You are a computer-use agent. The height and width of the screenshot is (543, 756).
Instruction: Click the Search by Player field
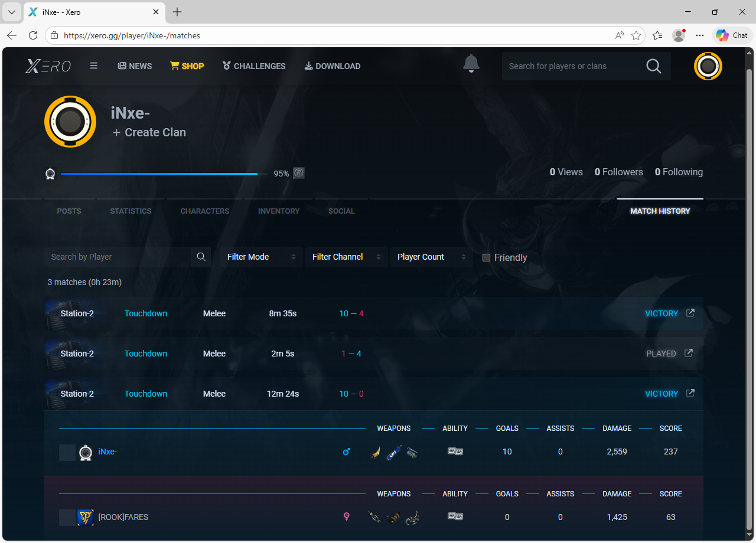click(117, 257)
